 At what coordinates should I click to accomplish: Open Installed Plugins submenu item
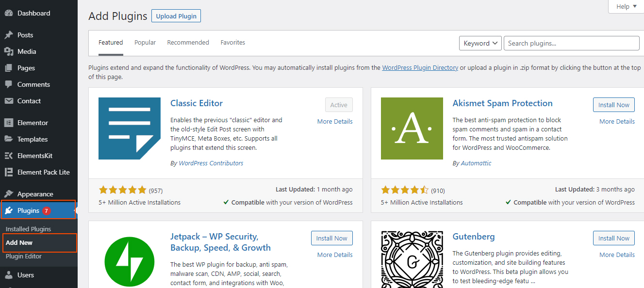pos(28,229)
